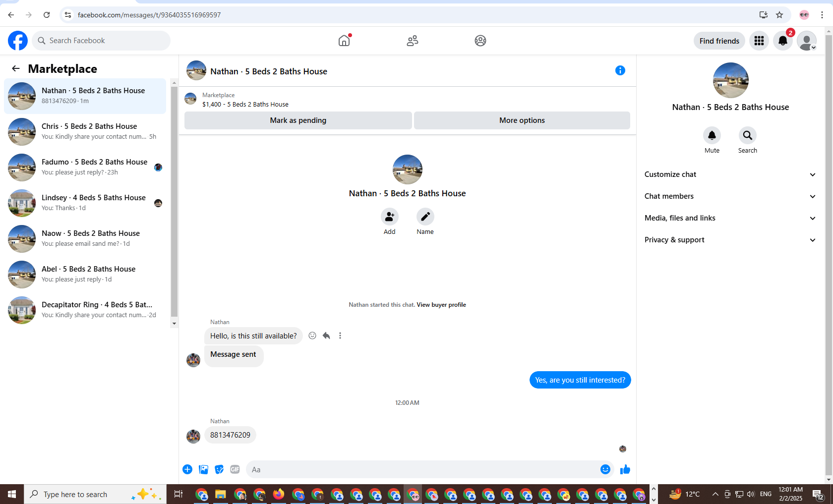Expand Chat members section
The image size is (833, 504).
[x=730, y=196]
